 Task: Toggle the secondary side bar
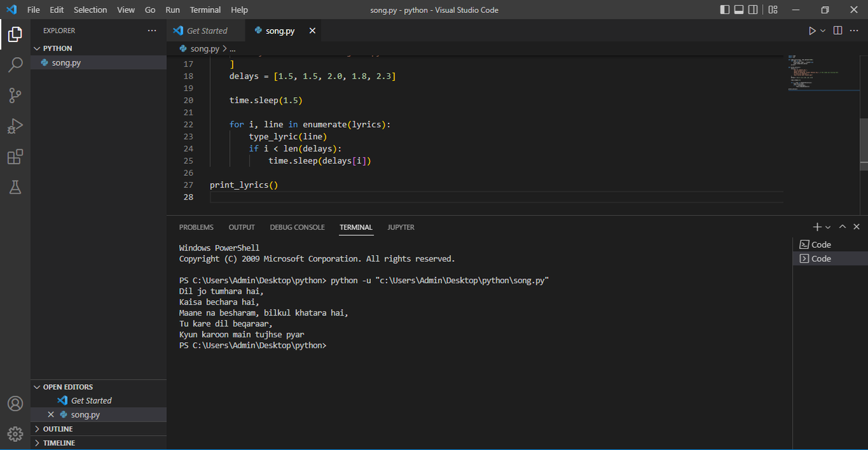[753, 10]
